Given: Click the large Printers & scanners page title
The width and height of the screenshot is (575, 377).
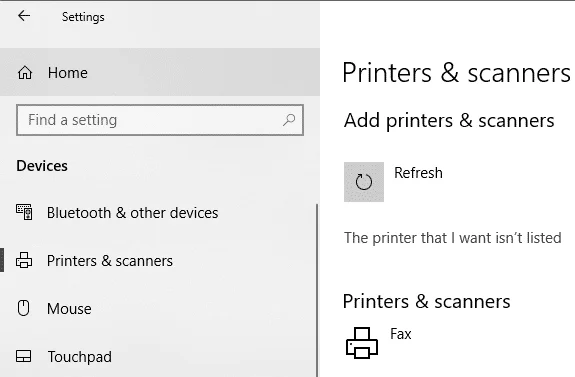Looking at the screenshot, I should pos(457,73).
